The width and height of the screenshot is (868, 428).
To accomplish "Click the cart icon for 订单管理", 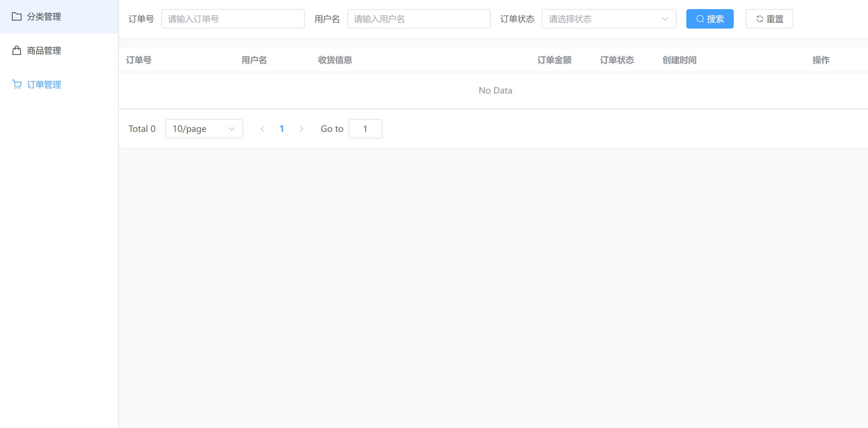I will point(17,84).
